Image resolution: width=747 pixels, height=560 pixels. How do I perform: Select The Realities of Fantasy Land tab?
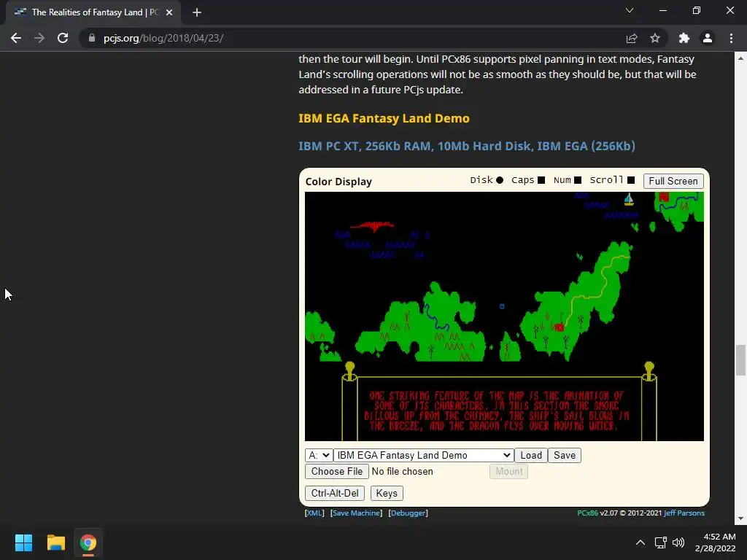tap(93, 12)
